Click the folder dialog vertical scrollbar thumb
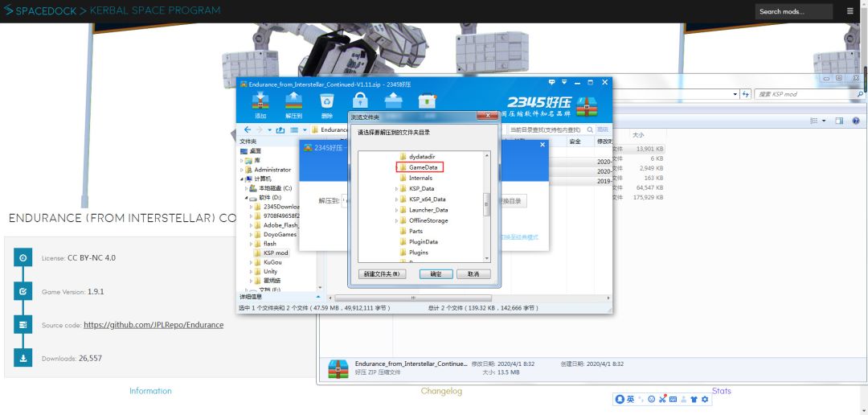Image resolution: width=868 pixels, height=415 pixels. tap(486, 204)
